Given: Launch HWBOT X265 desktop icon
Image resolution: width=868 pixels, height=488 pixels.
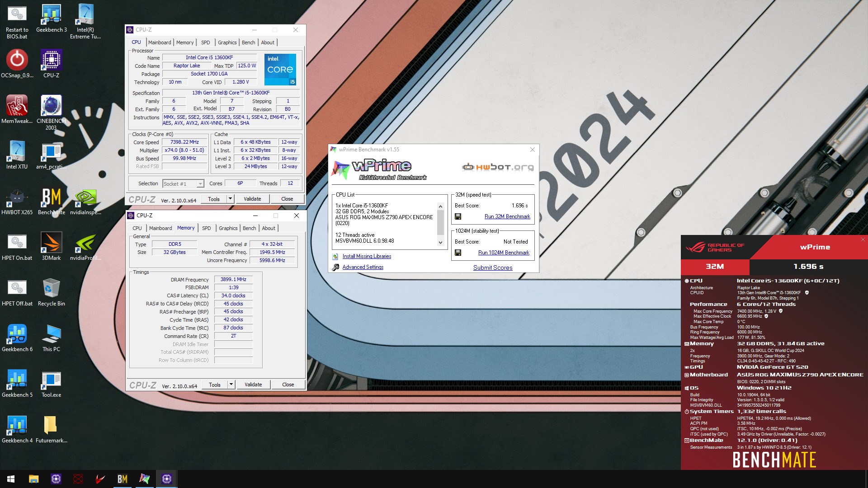Looking at the screenshot, I should click(x=17, y=201).
